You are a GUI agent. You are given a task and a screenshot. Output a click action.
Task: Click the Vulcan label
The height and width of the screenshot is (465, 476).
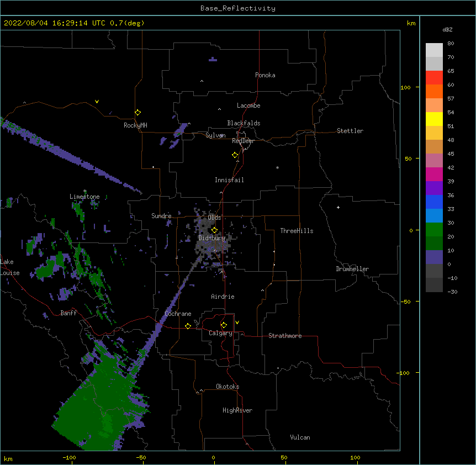[x=300, y=437]
